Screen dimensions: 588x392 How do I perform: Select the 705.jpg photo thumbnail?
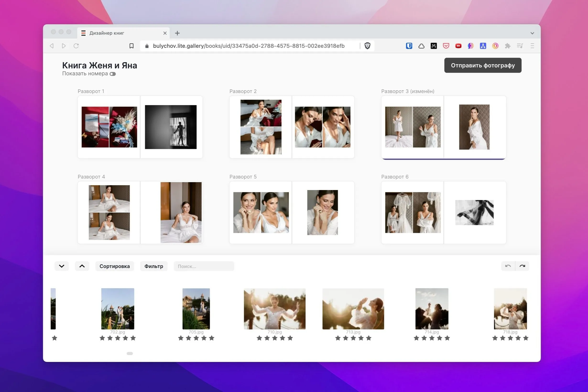point(196,309)
